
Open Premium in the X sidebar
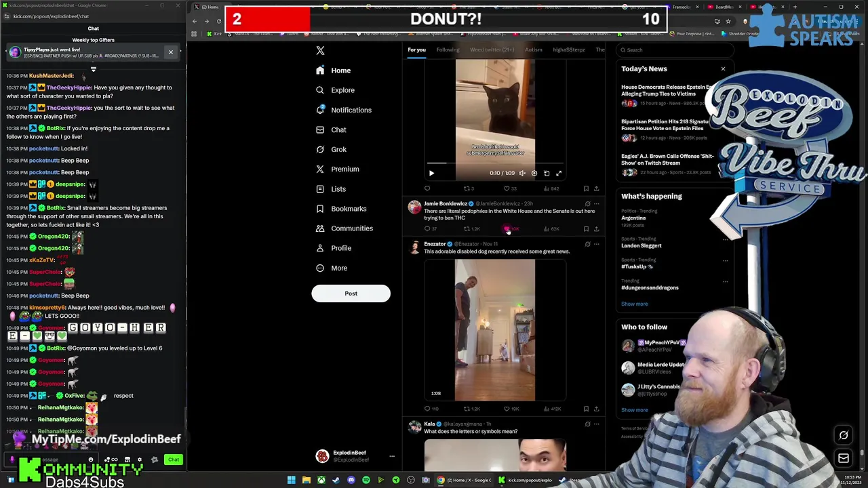(337, 169)
